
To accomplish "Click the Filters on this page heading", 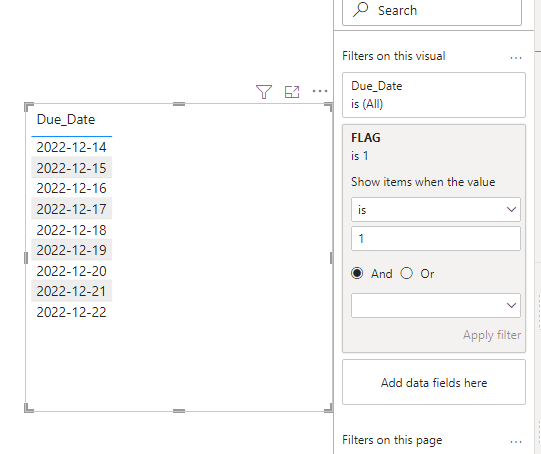I will (392, 440).
